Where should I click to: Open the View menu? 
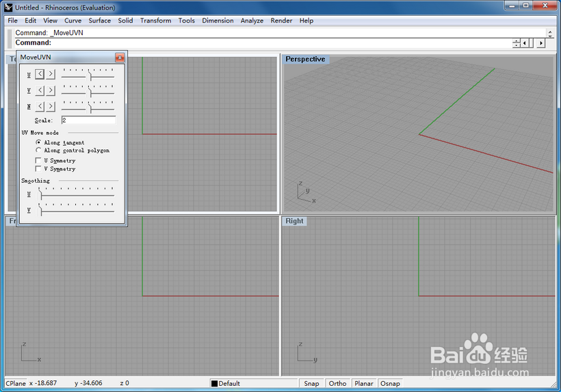pos(50,21)
